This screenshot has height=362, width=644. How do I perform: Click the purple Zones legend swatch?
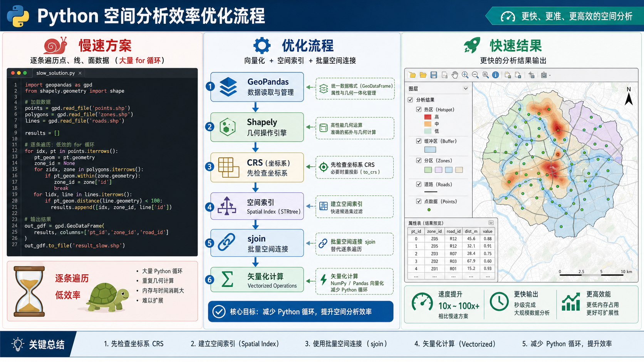pos(438,170)
